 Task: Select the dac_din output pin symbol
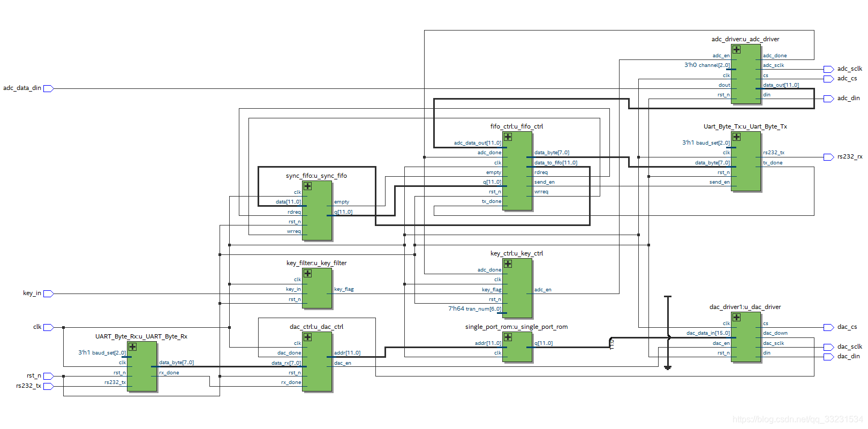(x=828, y=357)
